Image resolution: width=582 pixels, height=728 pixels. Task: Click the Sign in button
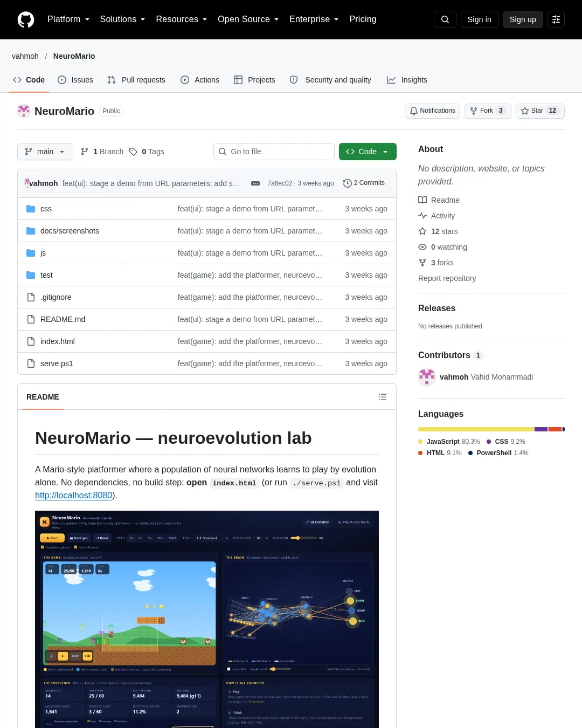tap(480, 19)
